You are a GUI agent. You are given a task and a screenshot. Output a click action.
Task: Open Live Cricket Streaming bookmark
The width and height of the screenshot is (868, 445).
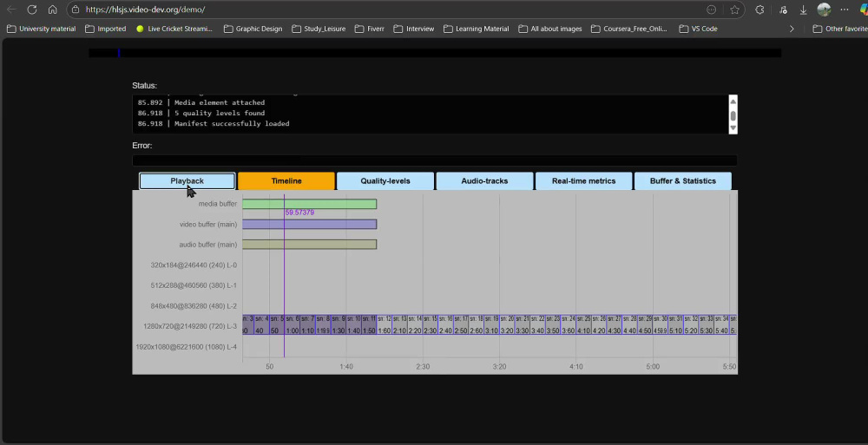point(174,29)
